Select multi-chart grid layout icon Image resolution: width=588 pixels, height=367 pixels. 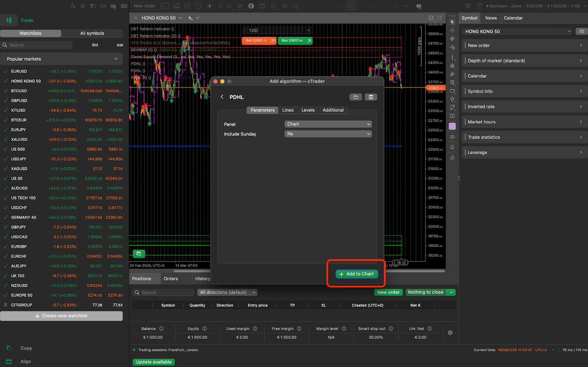click(x=187, y=6)
